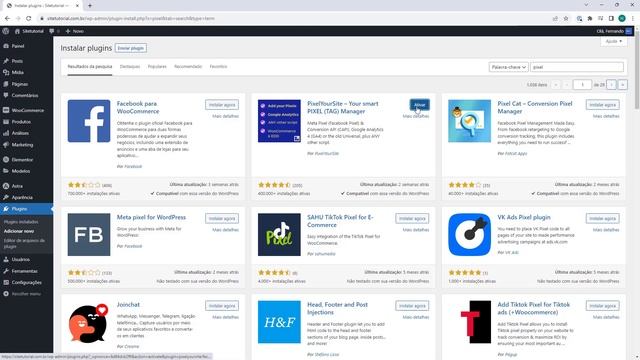Install Pixel Cat Conversion Pixel Manager
This screenshot has height=360, width=640.
pyautogui.click(x=602, y=105)
